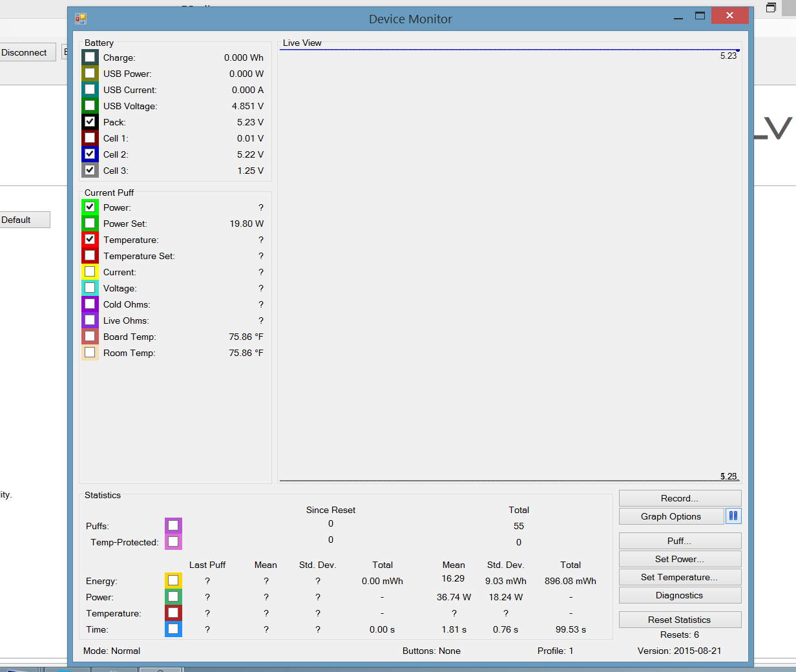796x672 pixels.
Task: Restore the background window with restore icon
Action: click(771, 8)
